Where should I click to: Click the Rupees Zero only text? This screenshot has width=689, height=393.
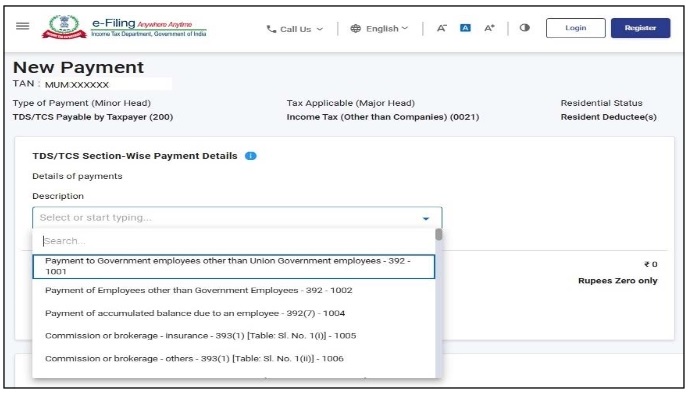(x=618, y=281)
